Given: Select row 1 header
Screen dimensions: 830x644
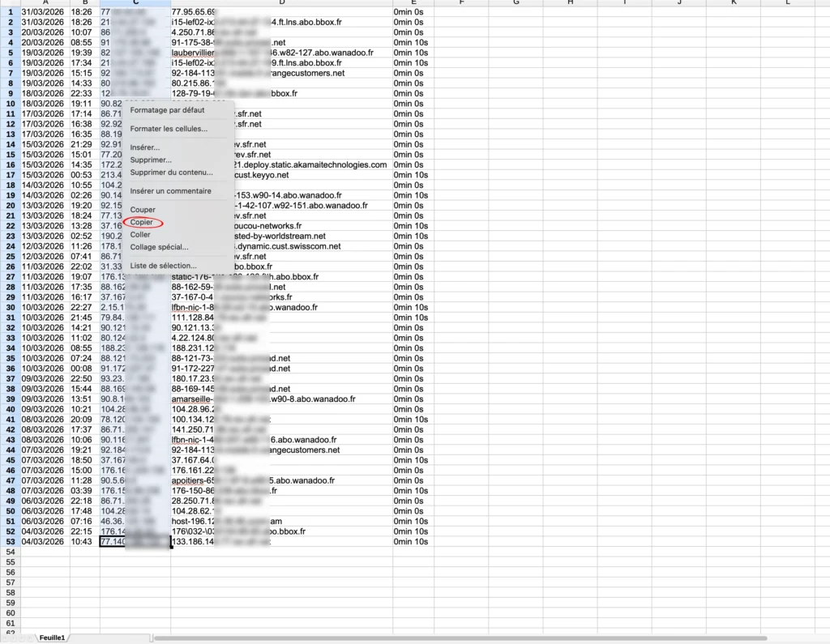Looking at the screenshot, I should point(10,12).
